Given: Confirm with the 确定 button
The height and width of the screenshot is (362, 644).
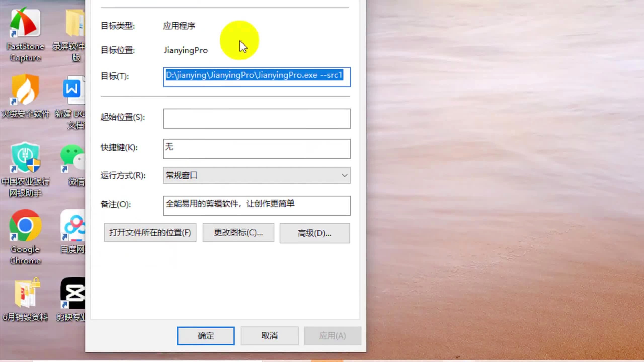Looking at the screenshot, I should point(206,336).
